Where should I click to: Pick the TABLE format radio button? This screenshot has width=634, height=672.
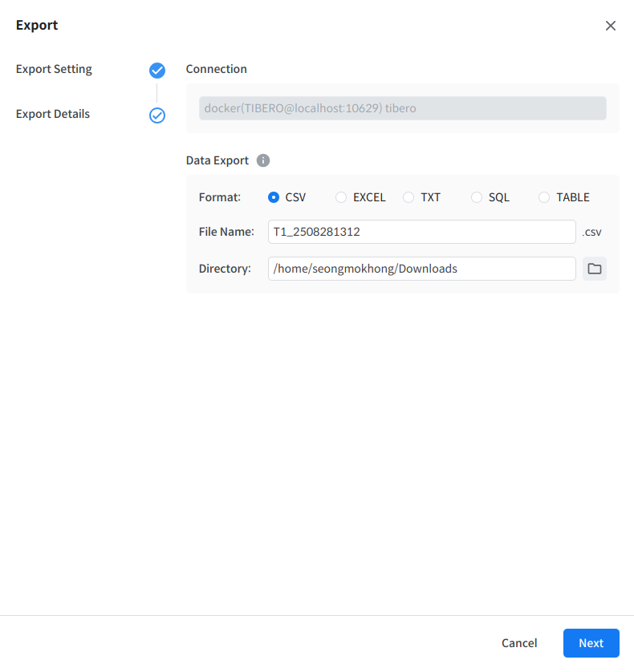point(544,197)
